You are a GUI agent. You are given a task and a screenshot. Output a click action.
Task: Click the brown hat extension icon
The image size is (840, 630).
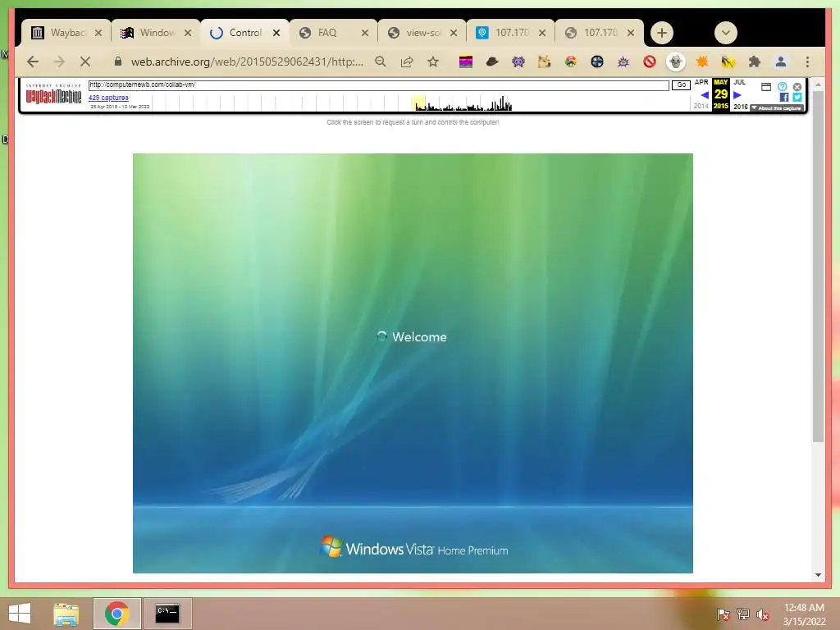point(492,62)
